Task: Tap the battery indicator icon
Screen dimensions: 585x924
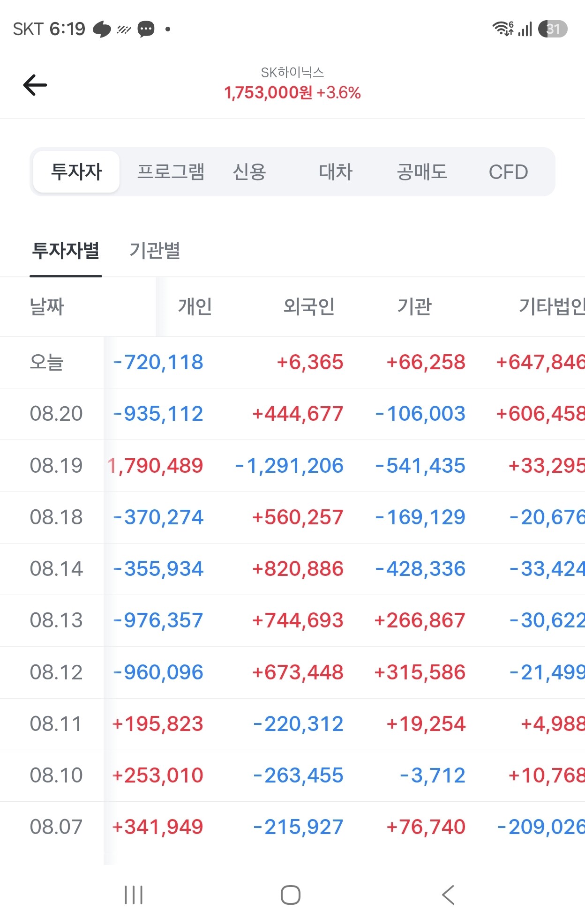Action: 553,29
